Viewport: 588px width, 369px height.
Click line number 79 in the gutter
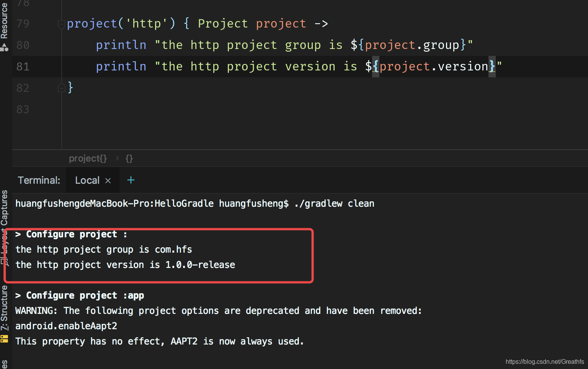[23, 24]
